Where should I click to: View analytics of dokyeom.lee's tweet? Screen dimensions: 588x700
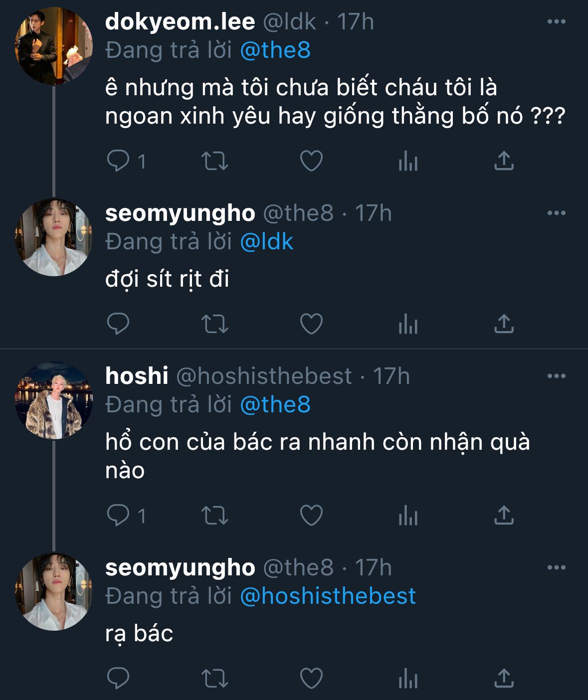tap(408, 161)
